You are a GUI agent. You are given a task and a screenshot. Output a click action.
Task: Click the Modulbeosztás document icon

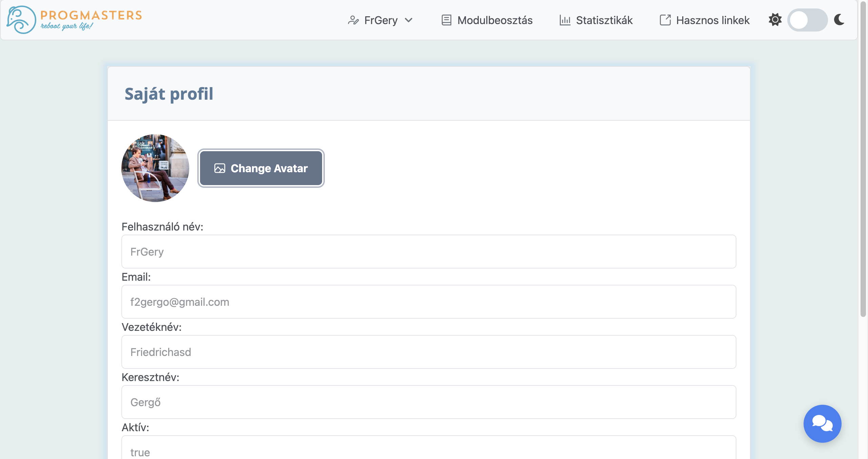click(x=446, y=20)
